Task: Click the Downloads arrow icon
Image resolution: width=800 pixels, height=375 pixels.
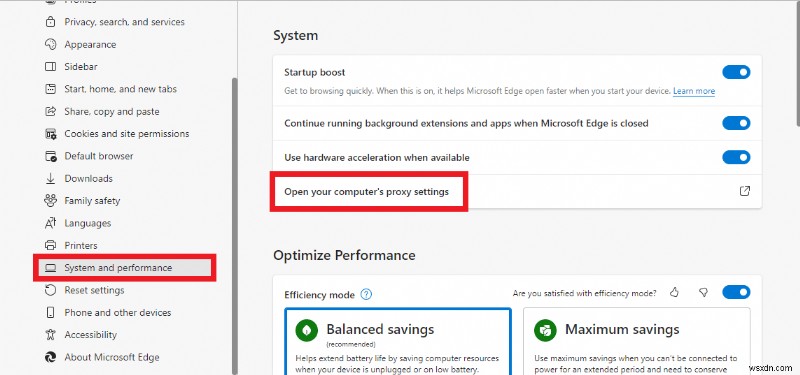Action: 51,179
